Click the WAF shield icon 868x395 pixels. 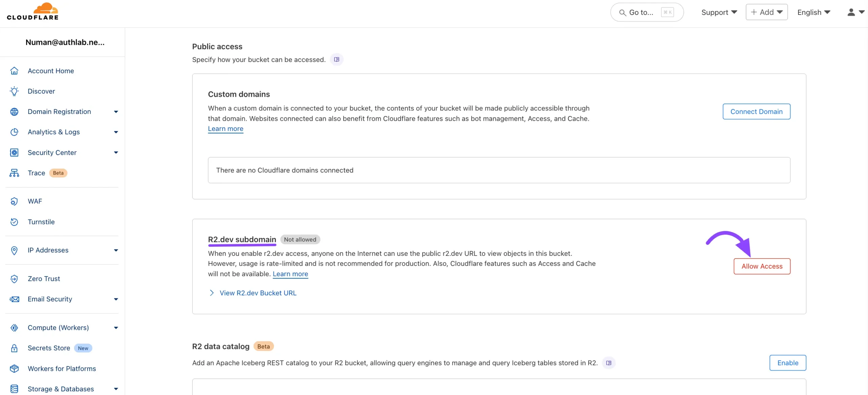[14, 201]
